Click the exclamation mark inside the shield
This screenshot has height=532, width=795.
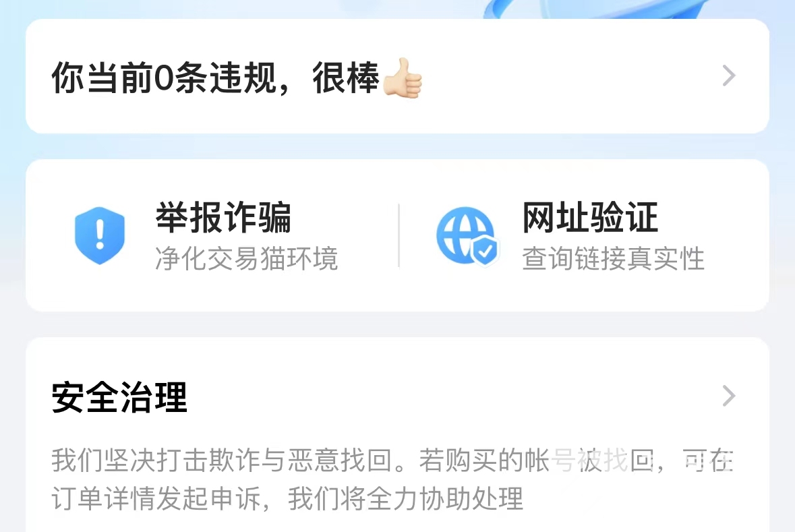100,234
